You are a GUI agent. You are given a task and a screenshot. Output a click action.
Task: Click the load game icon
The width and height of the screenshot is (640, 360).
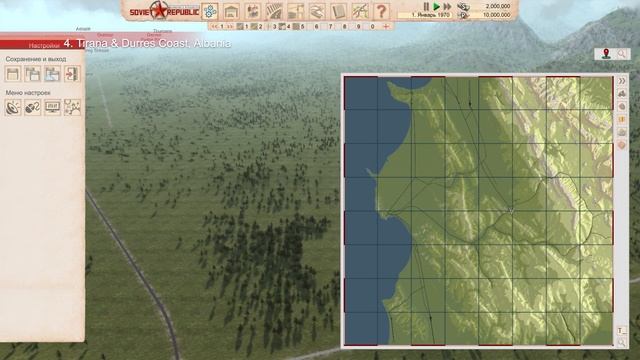(52, 74)
